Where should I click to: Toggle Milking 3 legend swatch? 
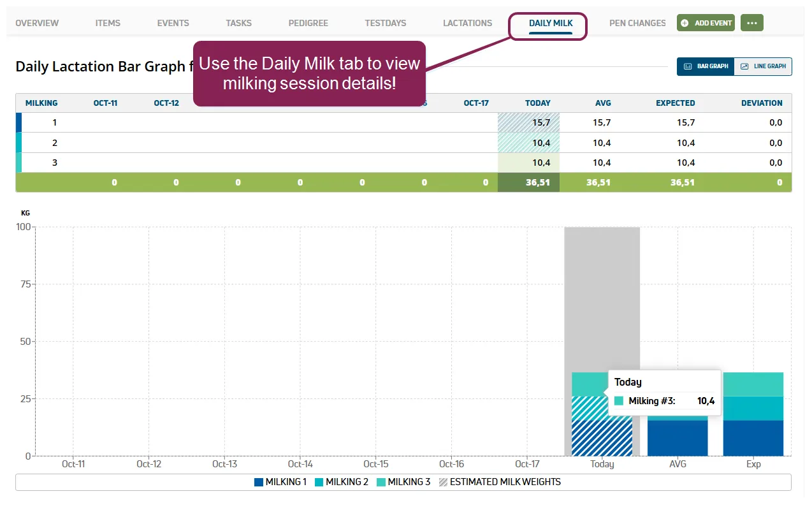pos(381,482)
